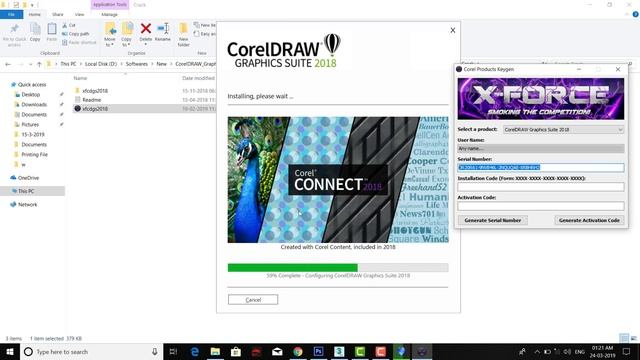Open Photoshop from the taskbar
The height and width of the screenshot is (360, 640).
319,351
